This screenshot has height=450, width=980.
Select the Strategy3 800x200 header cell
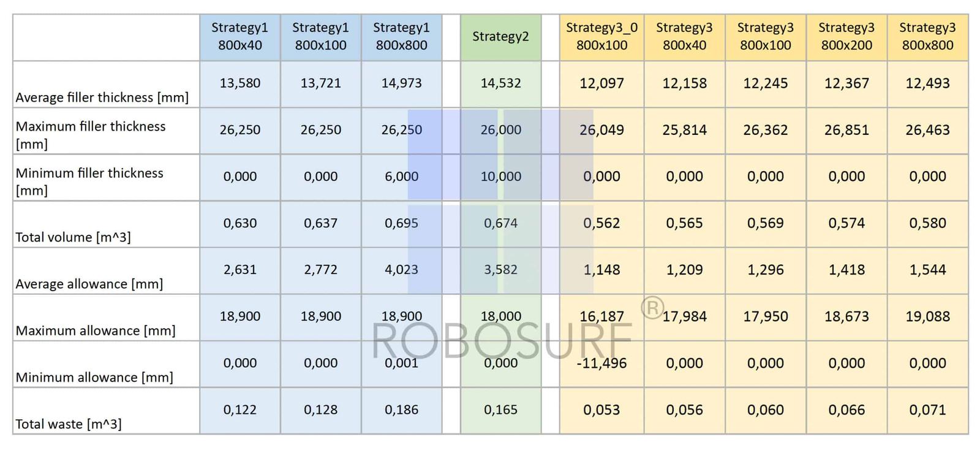coord(846,37)
